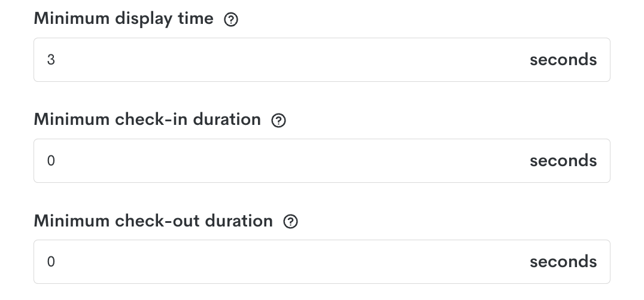644x300 pixels.
Task: Click the Minimum display time label
Action: (x=124, y=19)
